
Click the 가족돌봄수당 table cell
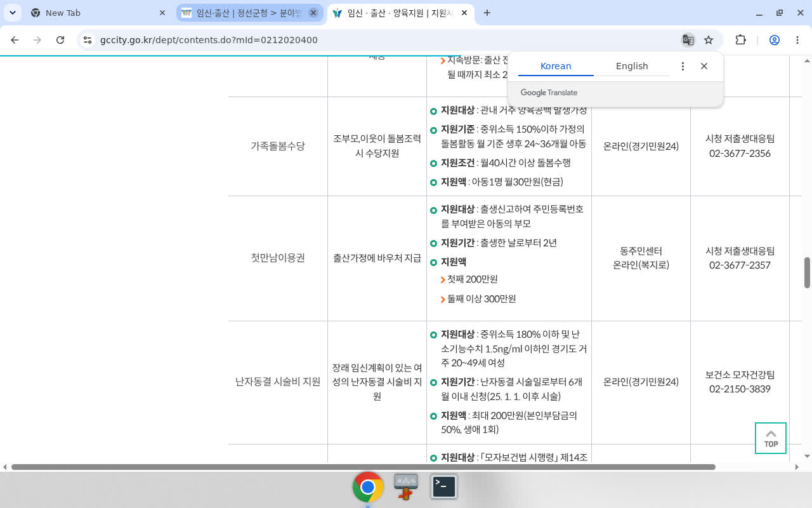(278, 146)
